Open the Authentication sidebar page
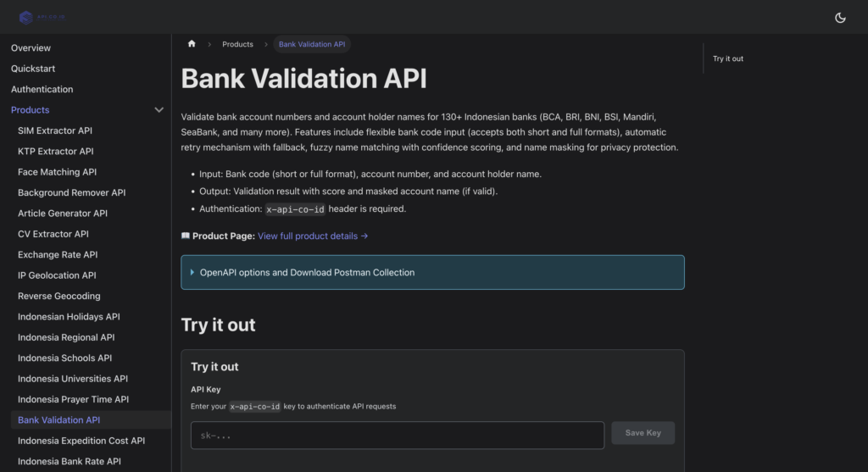The height and width of the screenshot is (472, 868). 42,89
